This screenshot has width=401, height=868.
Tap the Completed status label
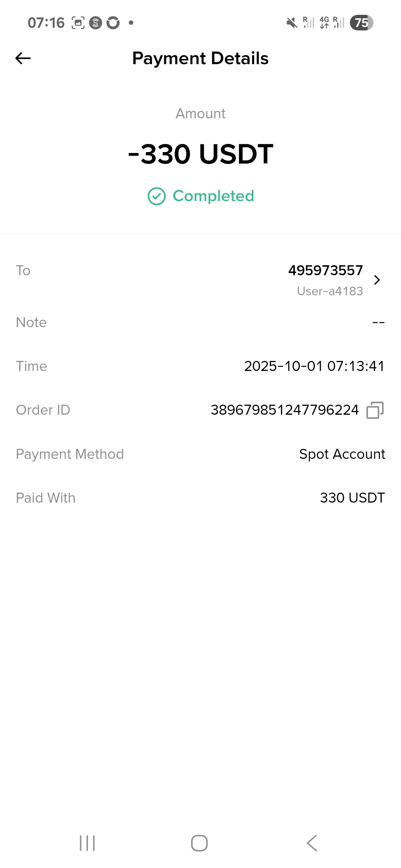[213, 196]
